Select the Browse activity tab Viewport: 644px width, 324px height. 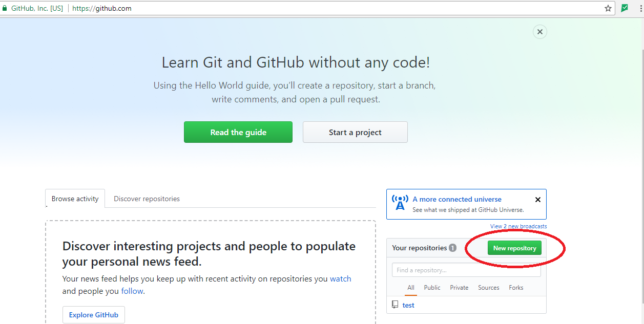coord(75,199)
